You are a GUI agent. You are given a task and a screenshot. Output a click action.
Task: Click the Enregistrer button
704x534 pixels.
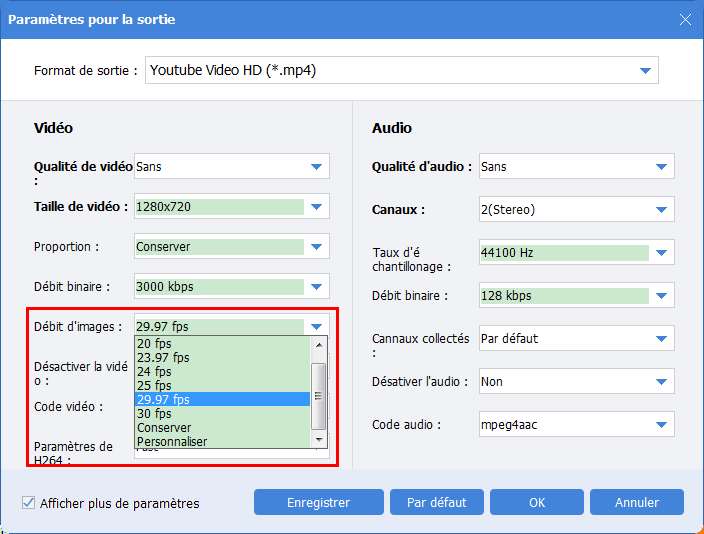(318, 502)
